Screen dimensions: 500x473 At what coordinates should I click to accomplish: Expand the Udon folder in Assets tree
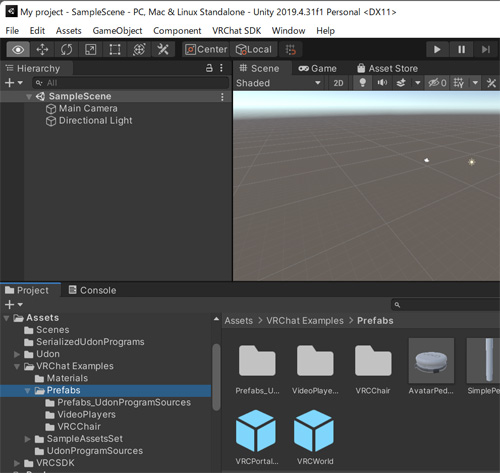pos(17,354)
